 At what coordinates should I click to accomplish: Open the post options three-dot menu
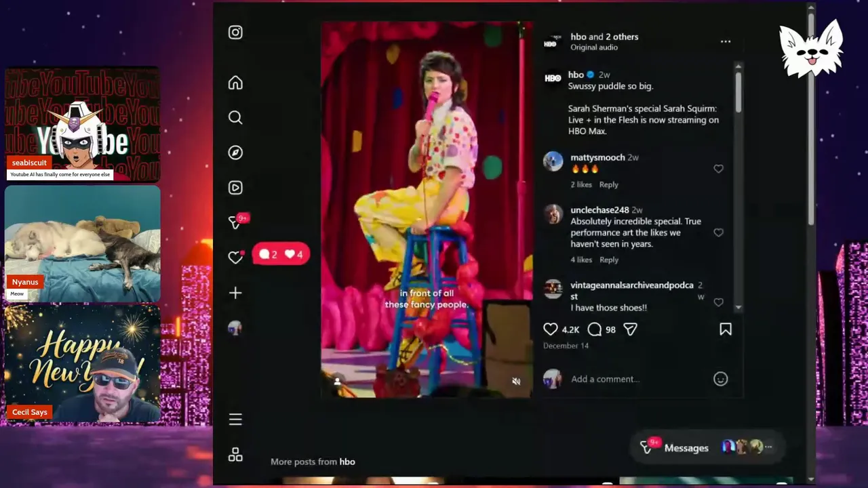click(726, 41)
